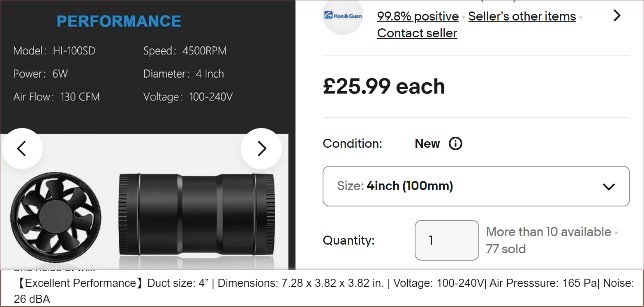Advance to the next product image
The width and height of the screenshot is (644, 307).
[261, 149]
